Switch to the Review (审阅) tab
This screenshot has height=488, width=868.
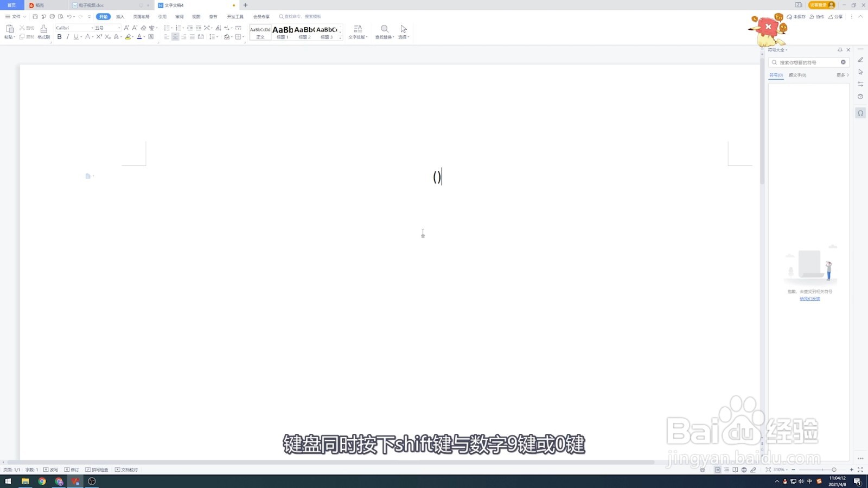[179, 16]
